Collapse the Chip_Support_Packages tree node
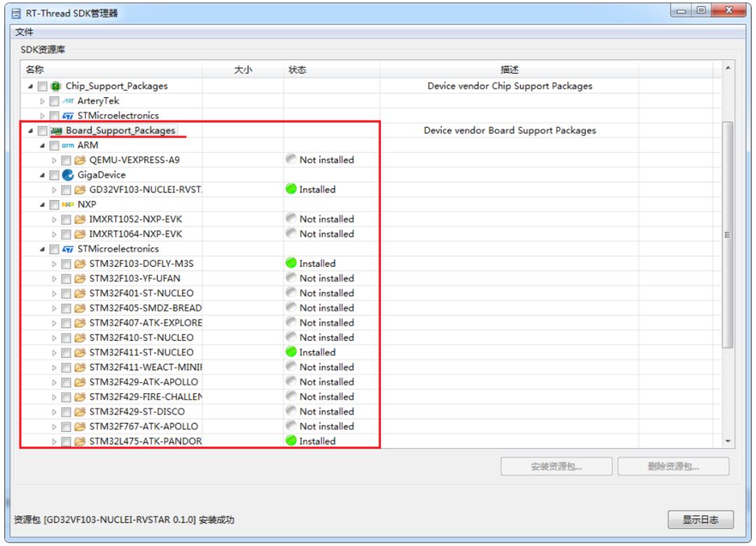The image size is (756, 546). pos(30,86)
